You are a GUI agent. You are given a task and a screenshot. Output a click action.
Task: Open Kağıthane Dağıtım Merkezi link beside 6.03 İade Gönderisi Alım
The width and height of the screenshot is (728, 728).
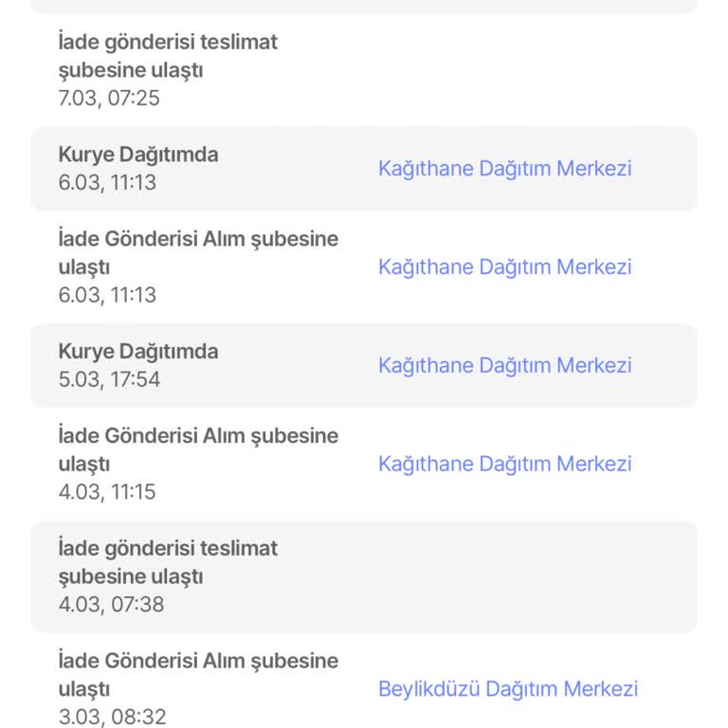point(504,267)
